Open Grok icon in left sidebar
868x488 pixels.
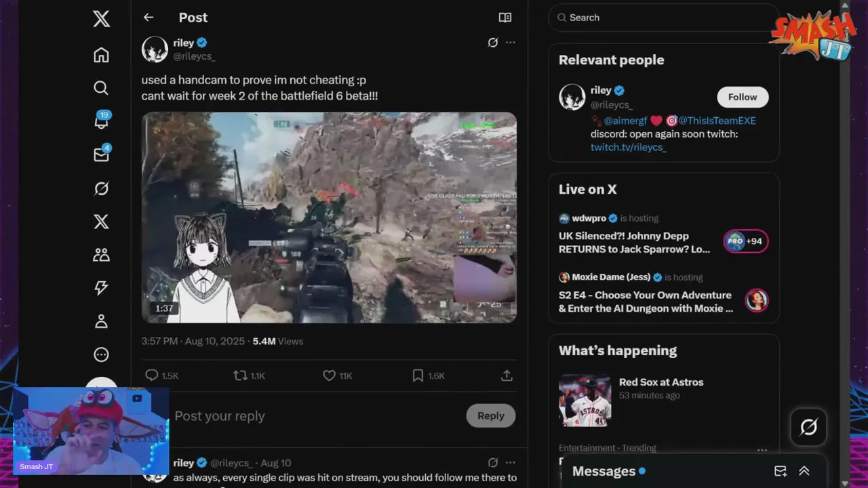coord(101,188)
